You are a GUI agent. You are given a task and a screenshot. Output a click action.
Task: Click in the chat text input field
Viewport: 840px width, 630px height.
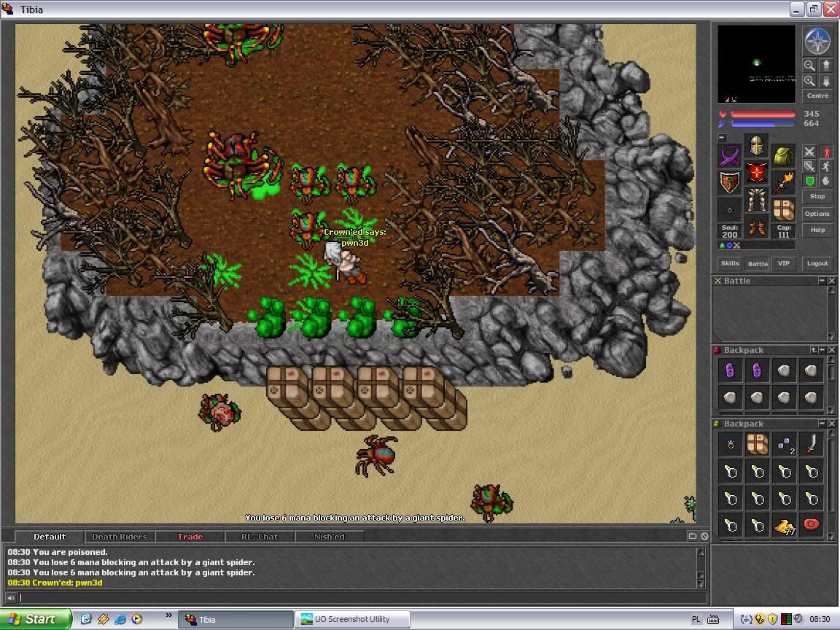(x=362, y=598)
